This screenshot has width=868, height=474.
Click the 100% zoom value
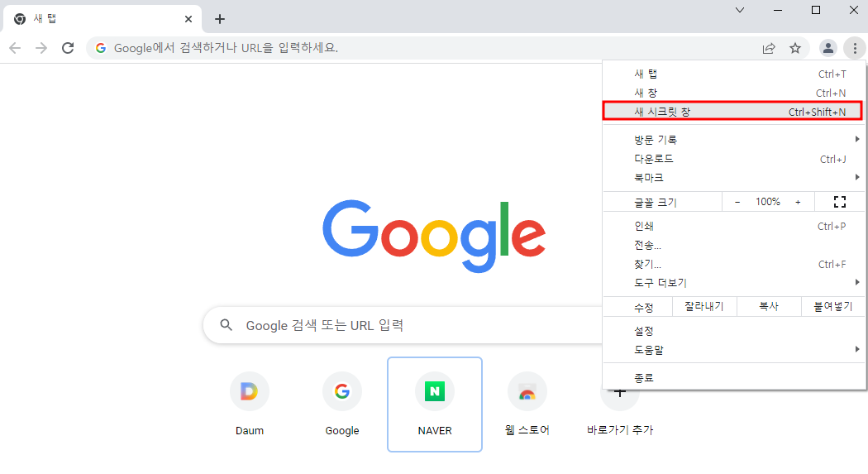click(768, 202)
